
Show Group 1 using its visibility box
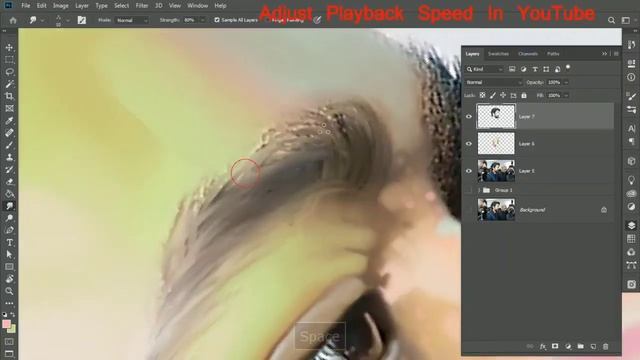tap(469, 190)
